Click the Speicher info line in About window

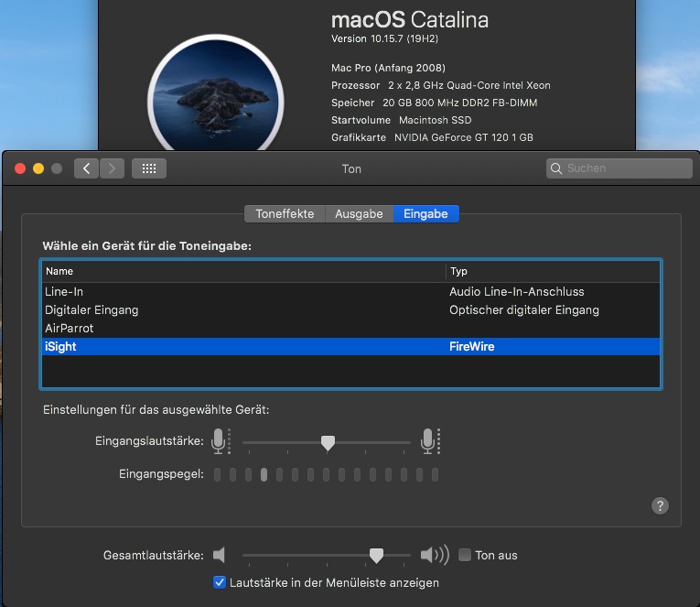[x=434, y=103]
